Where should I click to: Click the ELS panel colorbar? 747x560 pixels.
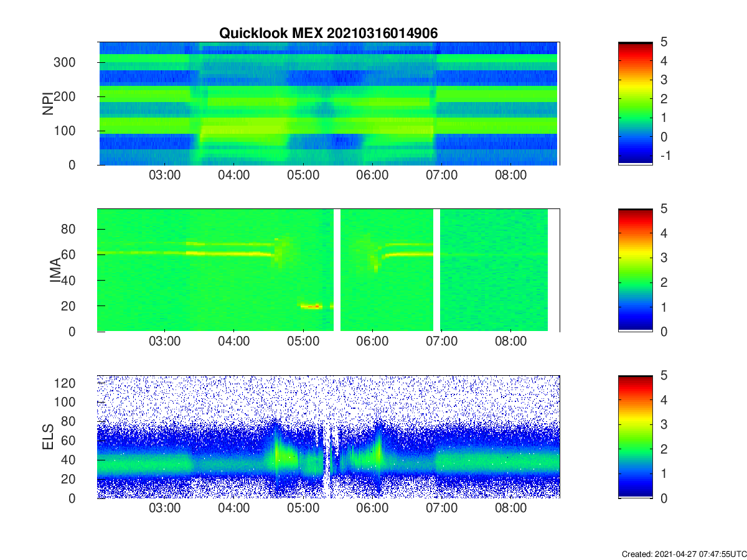pos(635,437)
